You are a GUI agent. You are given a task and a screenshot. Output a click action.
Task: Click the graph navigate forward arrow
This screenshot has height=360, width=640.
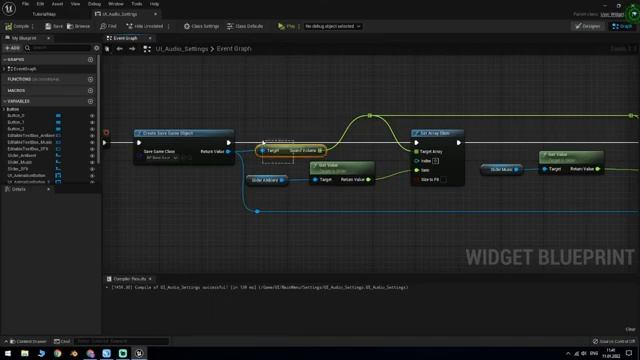click(132, 49)
